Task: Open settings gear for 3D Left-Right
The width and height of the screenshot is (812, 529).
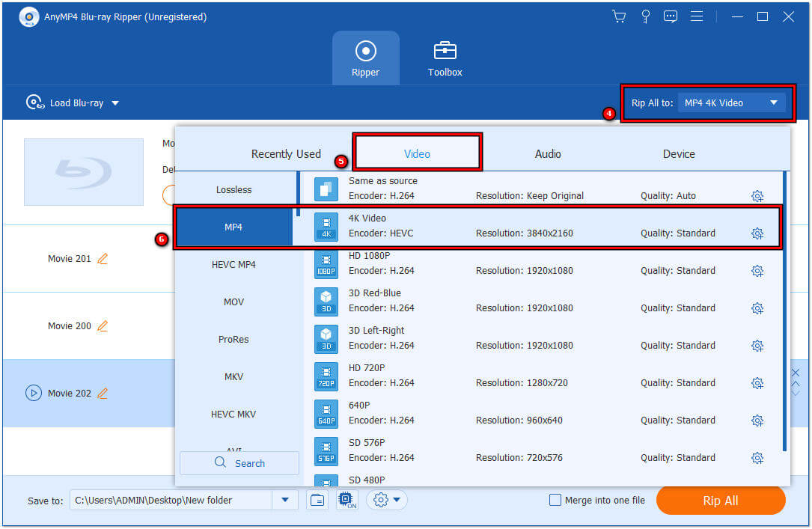Action: [x=757, y=345]
